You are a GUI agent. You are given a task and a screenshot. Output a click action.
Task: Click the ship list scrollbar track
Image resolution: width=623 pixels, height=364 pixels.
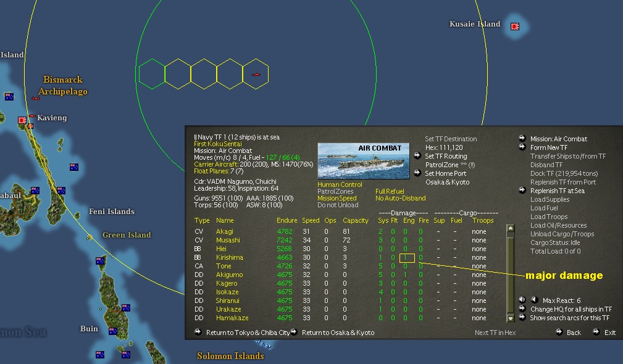[511, 273]
